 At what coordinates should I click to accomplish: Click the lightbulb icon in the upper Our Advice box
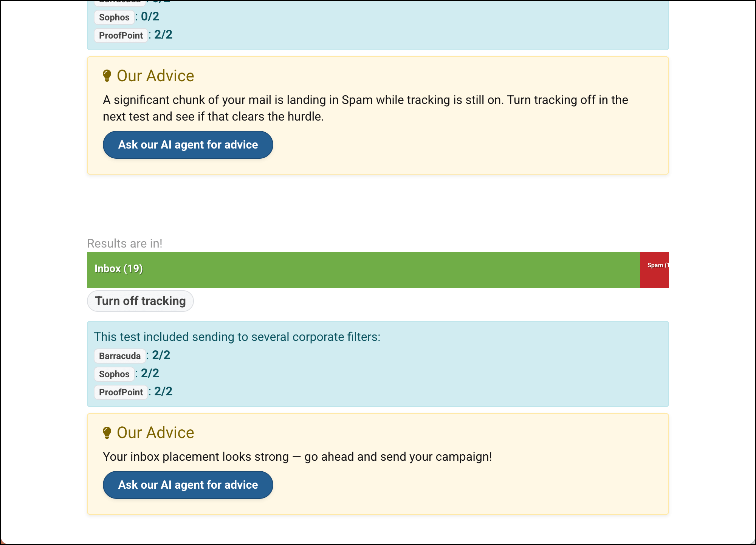coord(107,76)
